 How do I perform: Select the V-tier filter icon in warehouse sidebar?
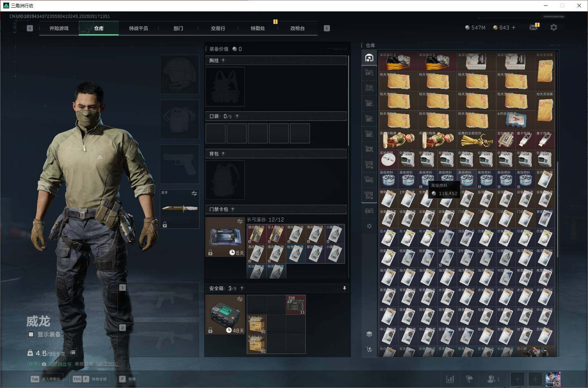coord(369,87)
